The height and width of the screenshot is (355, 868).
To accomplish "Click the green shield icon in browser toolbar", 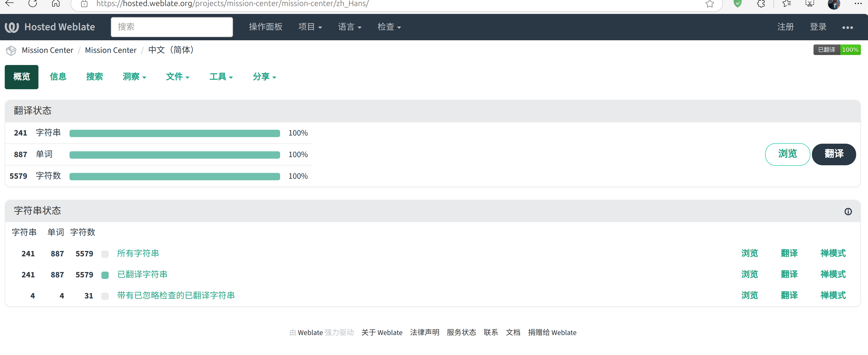I will point(738,3).
